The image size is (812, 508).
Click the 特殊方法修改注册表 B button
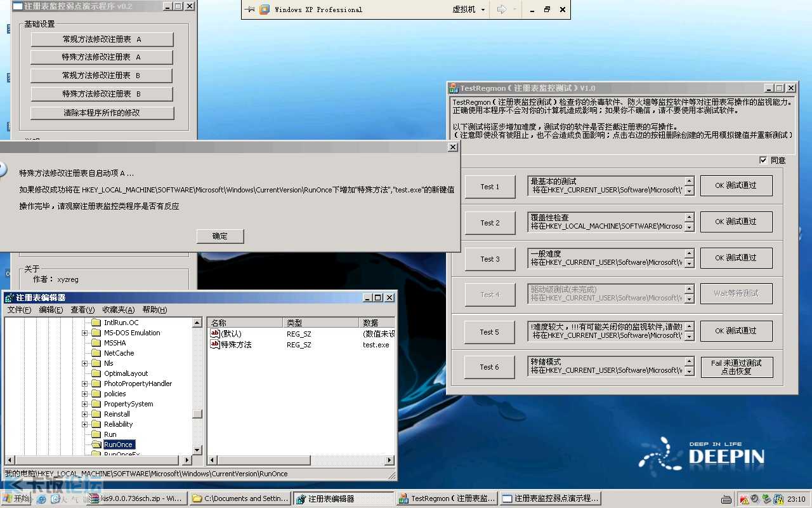click(x=101, y=94)
